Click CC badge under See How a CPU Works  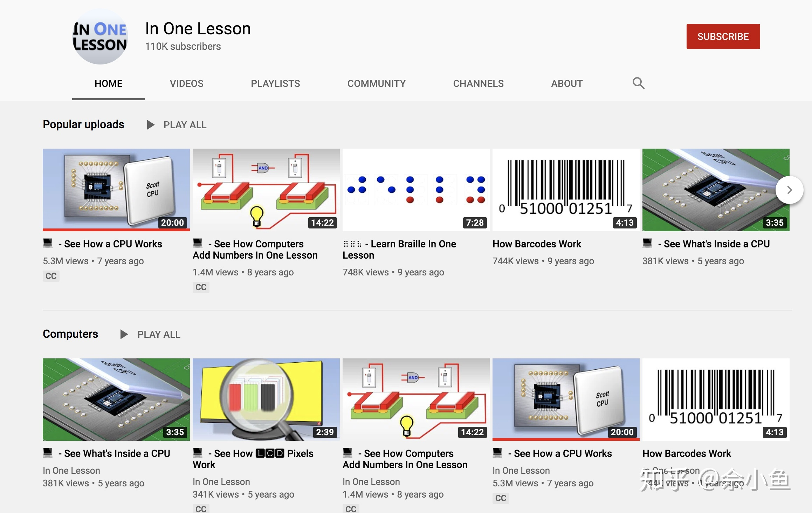tap(51, 276)
